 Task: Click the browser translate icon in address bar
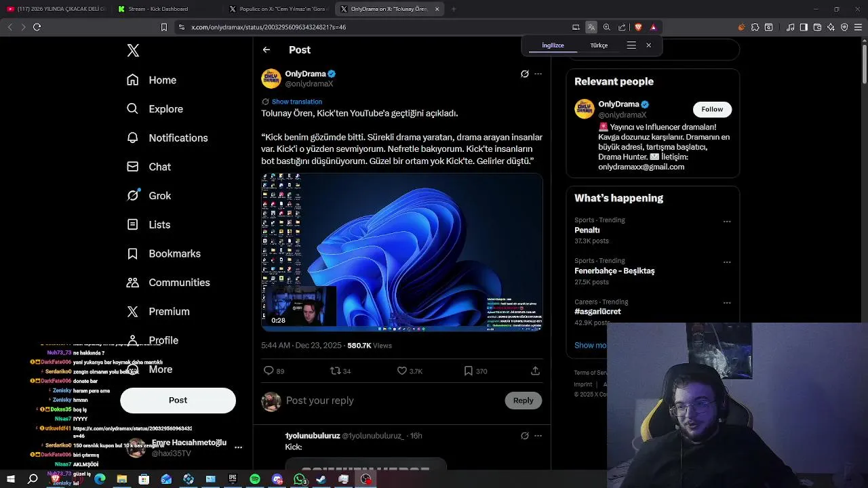[x=591, y=27]
